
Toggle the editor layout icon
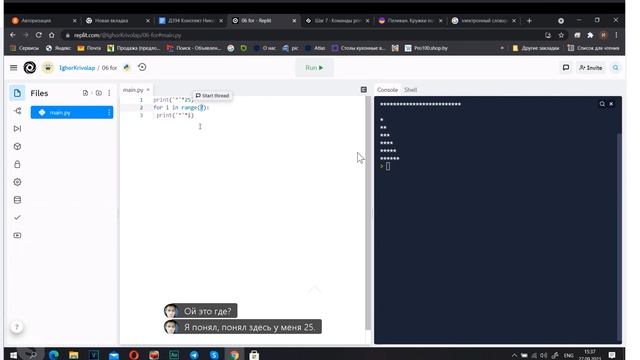point(364,90)
